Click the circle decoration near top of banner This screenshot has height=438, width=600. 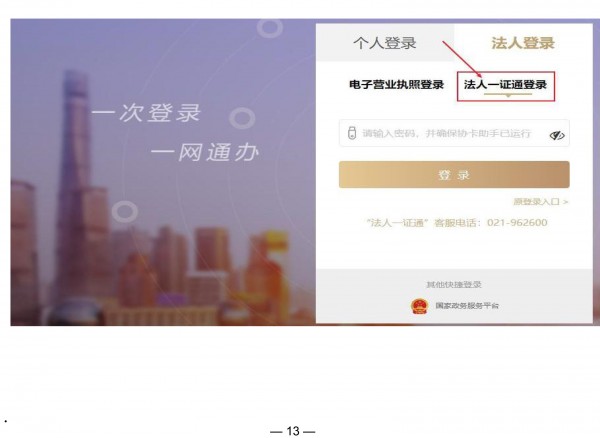(x=270, y=28)
